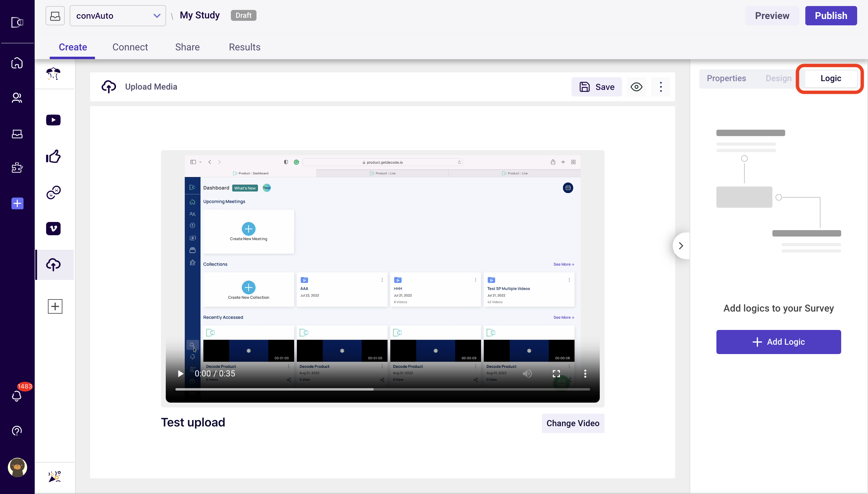The image size is (868, 494).
Task: Click Change Video button
Action: click(573, 423)
